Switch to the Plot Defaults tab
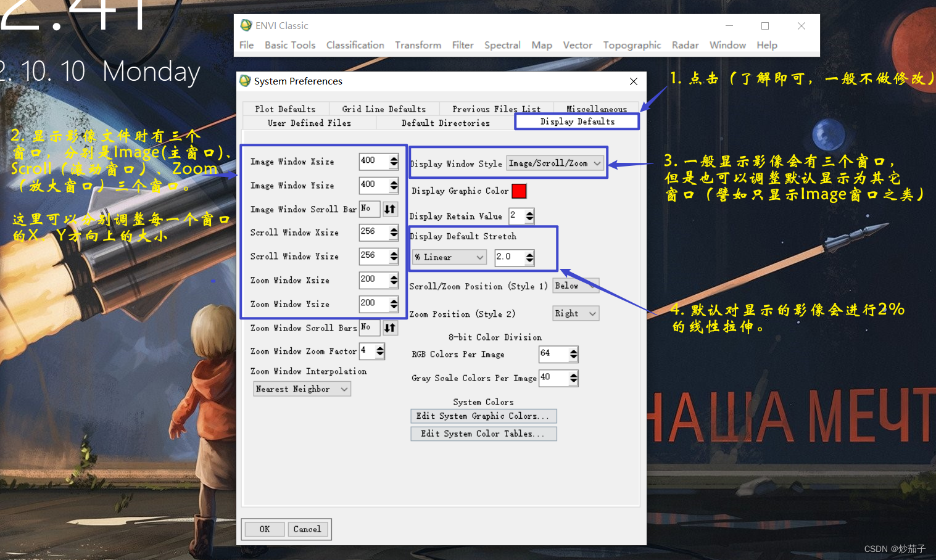 [285, 109]
